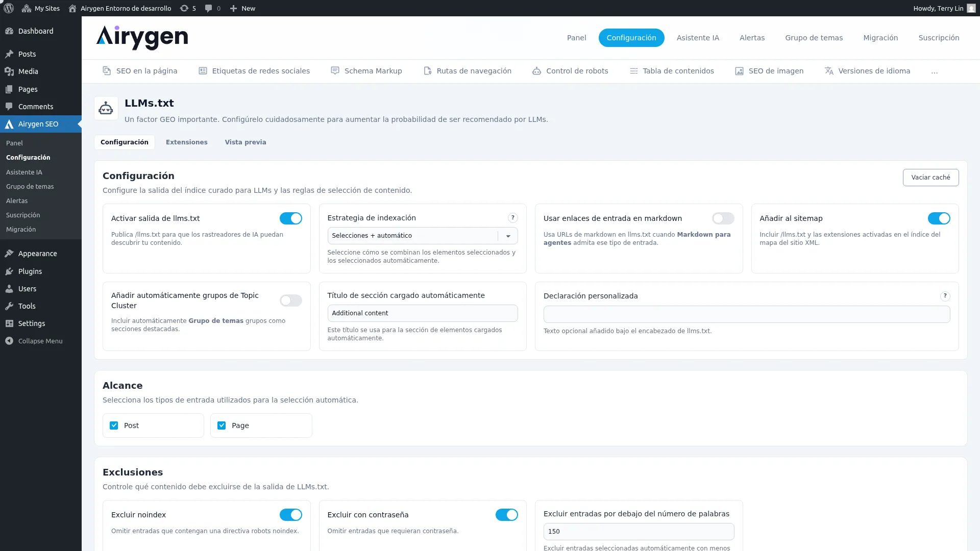Click the Posts pin icon in sidebar
The height and width of the screenshot is (551, 980).
point(9,54)
